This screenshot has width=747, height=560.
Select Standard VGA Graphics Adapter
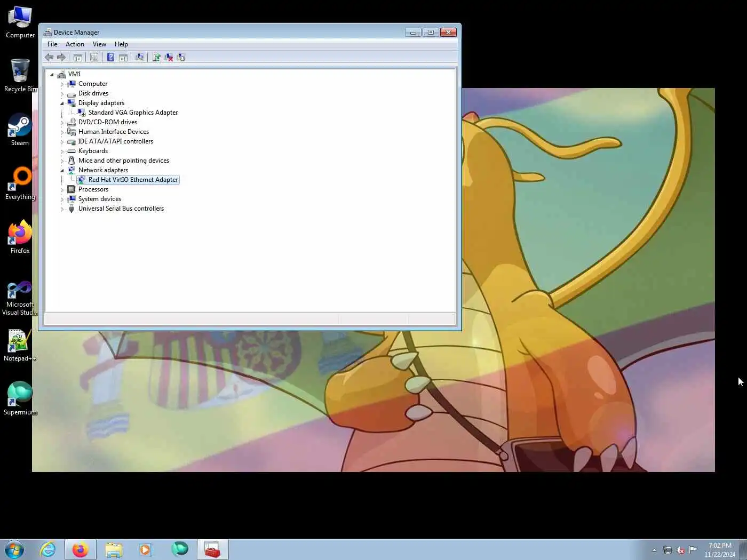(x=133, y=113)
